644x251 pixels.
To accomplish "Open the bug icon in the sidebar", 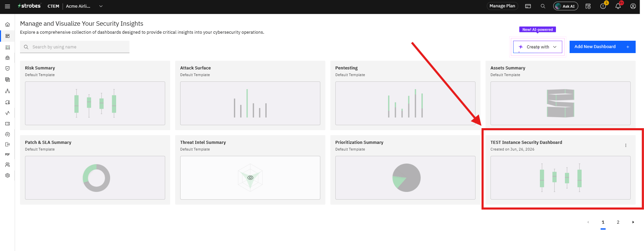I will coord(7,58).
